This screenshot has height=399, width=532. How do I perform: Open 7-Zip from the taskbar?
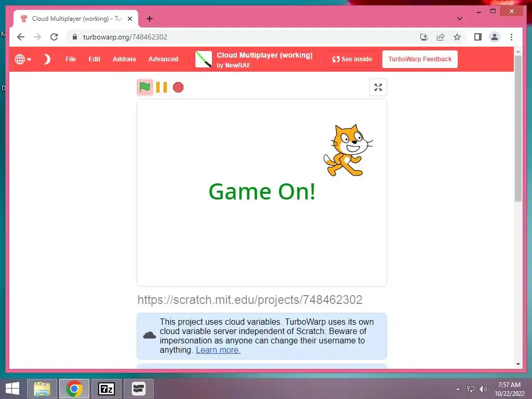(106, 389)
